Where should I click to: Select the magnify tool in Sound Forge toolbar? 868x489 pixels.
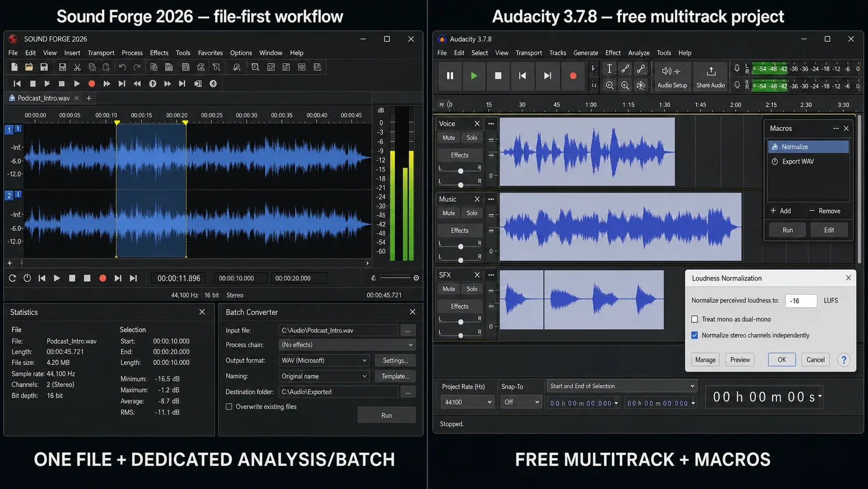pyautogui.click(x=255, y=67)
